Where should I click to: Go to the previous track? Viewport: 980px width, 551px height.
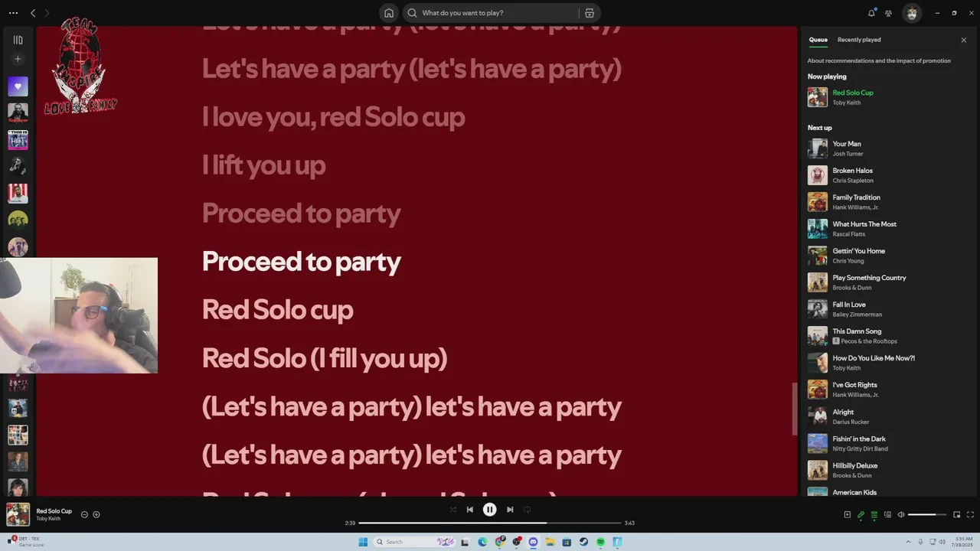click(469, 510)
